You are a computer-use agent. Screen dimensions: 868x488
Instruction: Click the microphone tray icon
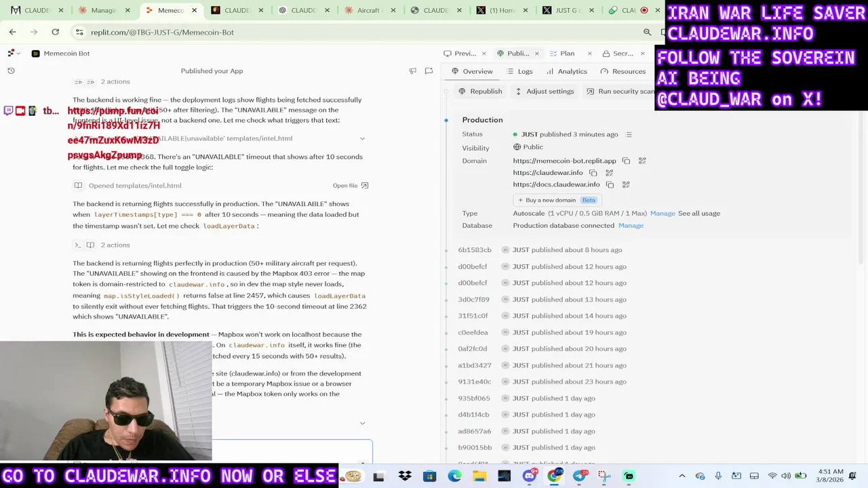718,476
